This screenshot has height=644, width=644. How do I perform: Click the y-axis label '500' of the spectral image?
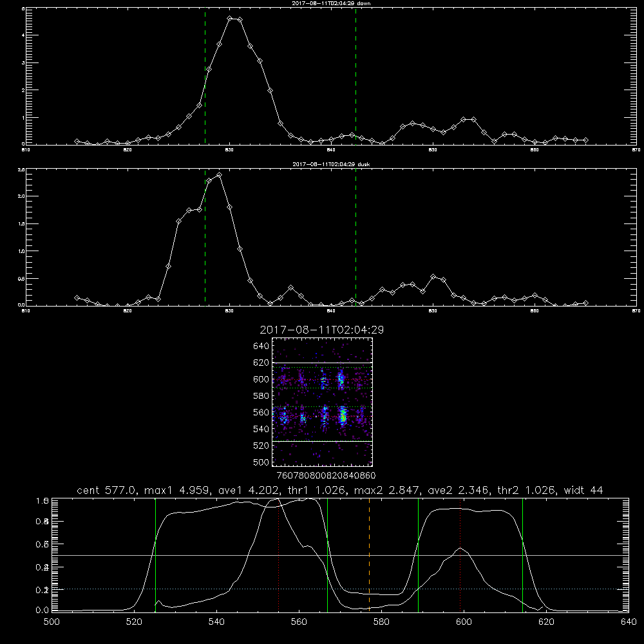[x=261, y=462]
